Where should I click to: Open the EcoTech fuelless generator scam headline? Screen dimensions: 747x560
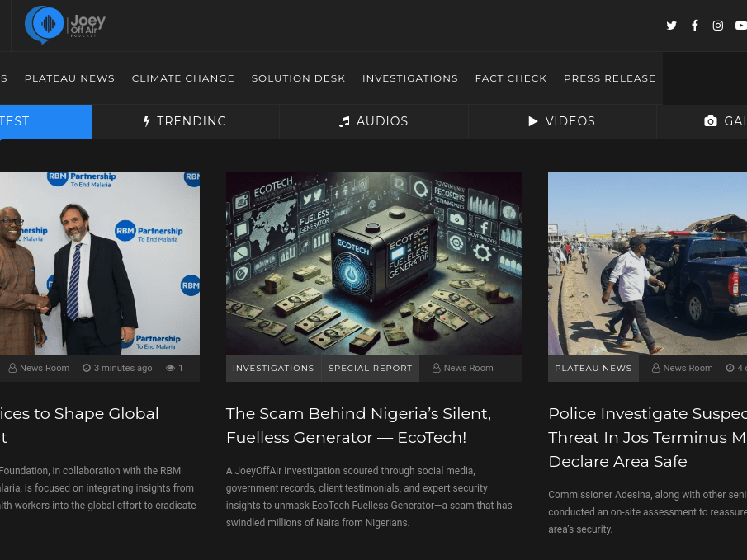tap(358, 426)
